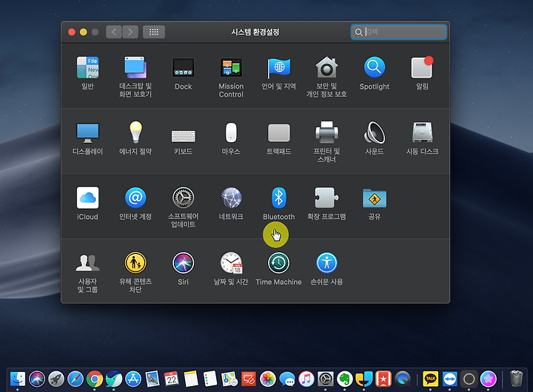Image resolution: width=533 pixels, height=392 pixels.
Task: Open Photos app in the Dock
Action: tap(268, 379)
